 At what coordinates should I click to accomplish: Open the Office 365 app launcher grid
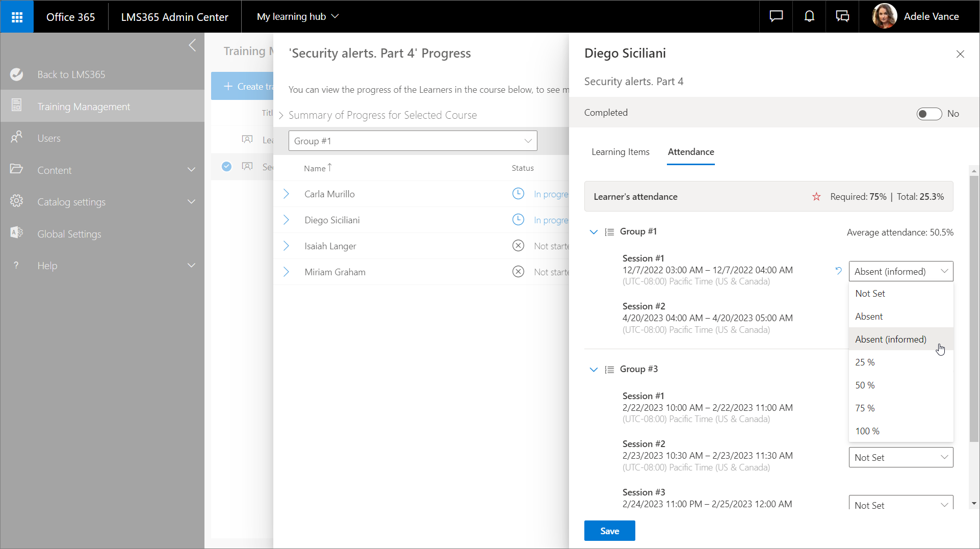pyautogui.click(x=17, y=17)
